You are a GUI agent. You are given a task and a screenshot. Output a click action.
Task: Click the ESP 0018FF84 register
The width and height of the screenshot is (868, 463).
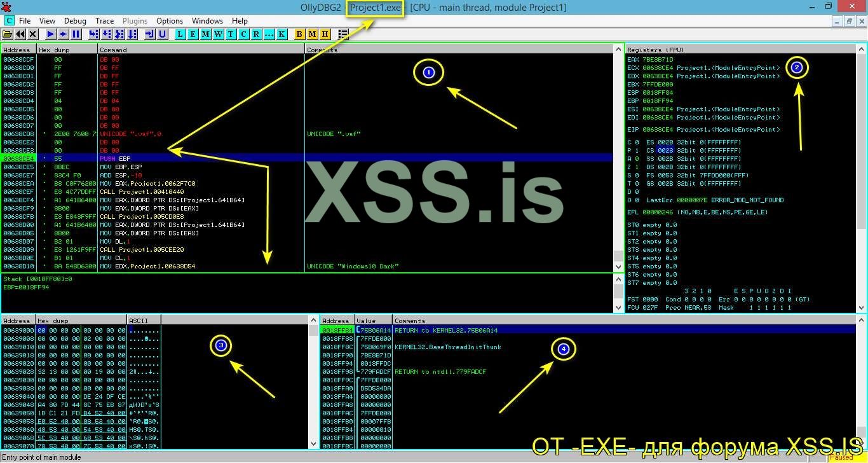(650, 92)
